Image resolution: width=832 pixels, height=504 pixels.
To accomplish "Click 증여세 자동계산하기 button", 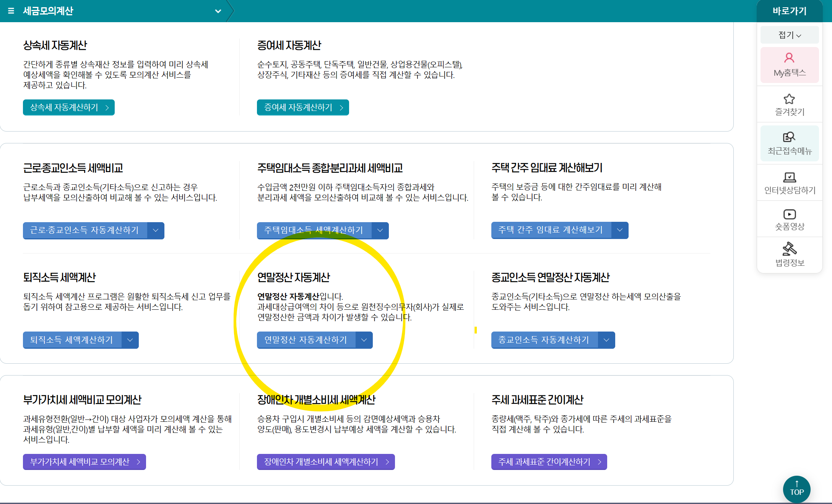I will (x=303, y=107).
